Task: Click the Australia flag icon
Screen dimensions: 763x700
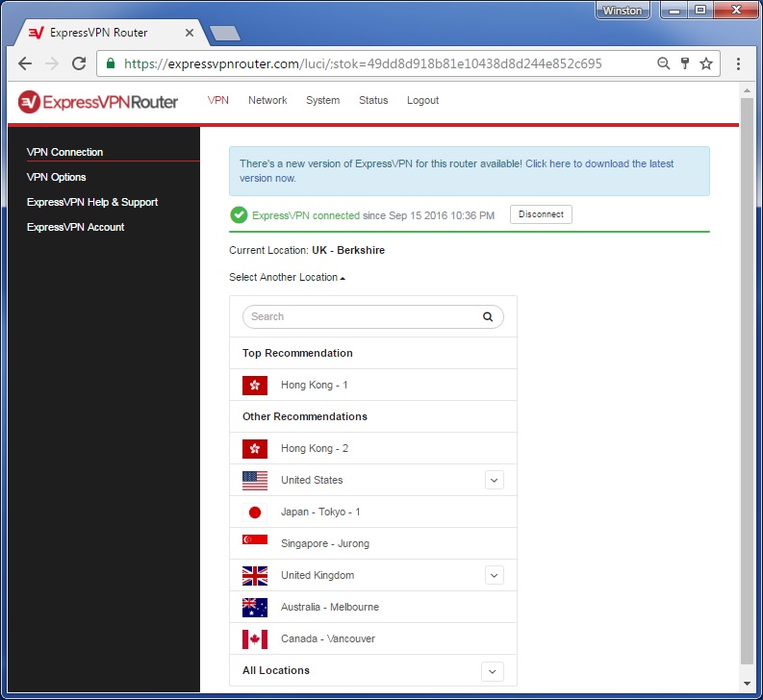Action: (x=255, y=607)
